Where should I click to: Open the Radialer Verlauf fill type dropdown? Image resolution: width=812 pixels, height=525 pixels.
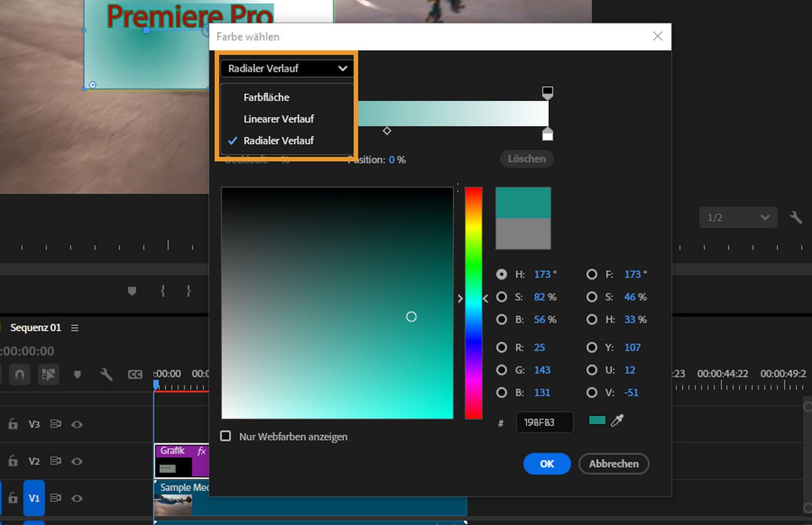click(287, 68)
